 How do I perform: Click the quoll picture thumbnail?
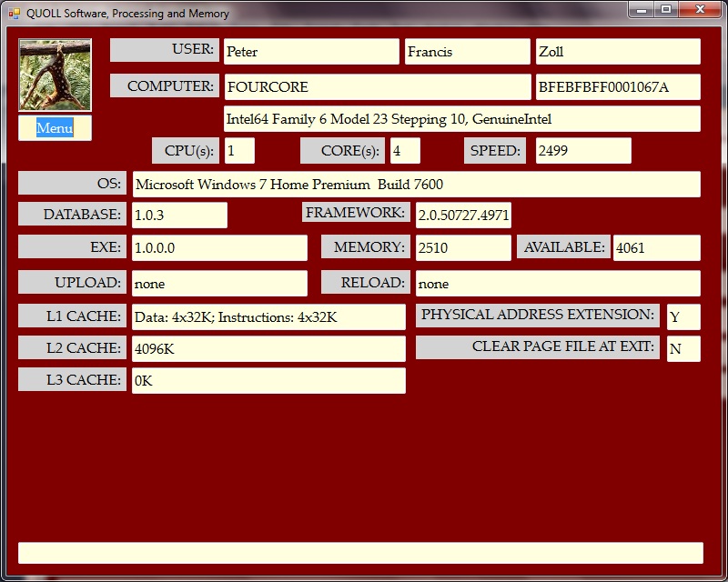click(x=55, y=75)
